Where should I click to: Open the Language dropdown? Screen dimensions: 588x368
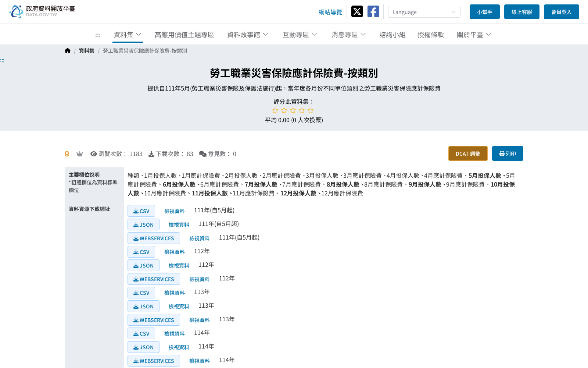tap(424, 12)
